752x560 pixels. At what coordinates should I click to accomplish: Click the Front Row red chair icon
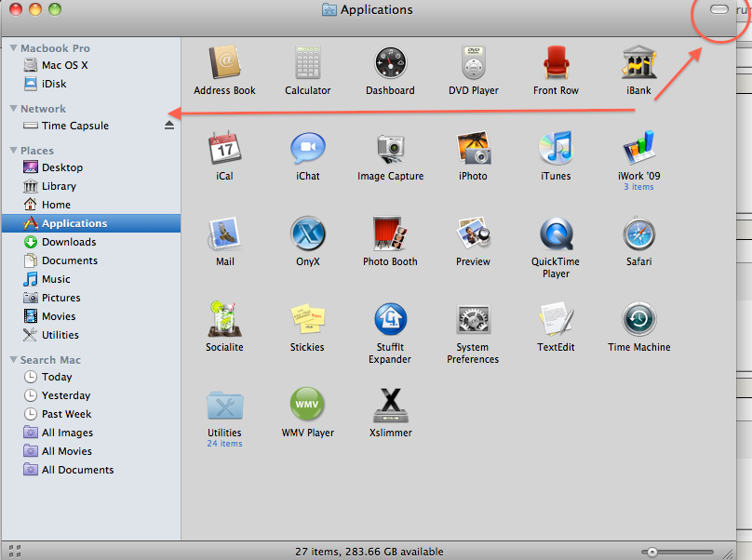556,62
